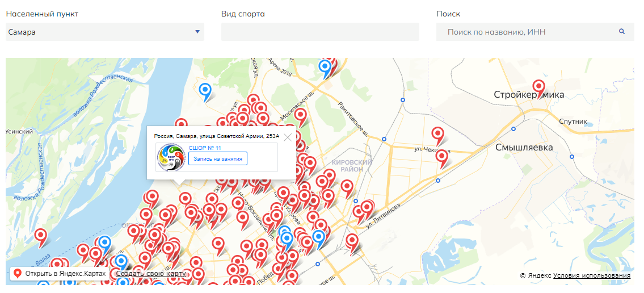
Task: Click the station marker between Стройкерамика and Смышляевка
Action: (513, 129)
